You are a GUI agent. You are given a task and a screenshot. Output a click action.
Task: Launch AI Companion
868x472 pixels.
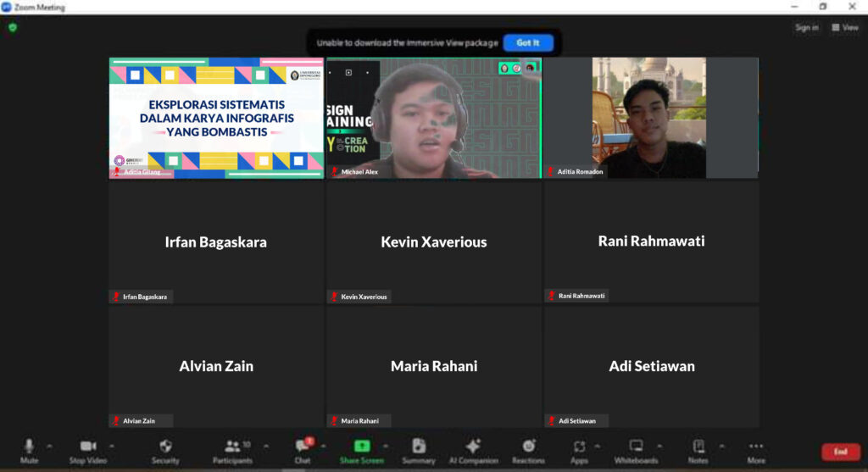click(x=473, y=449)
